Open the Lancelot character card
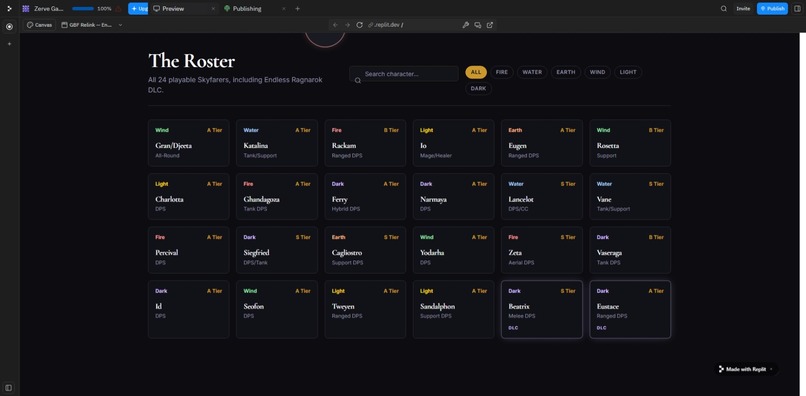Screen dimensions: 806x396 tap(542, 196)
